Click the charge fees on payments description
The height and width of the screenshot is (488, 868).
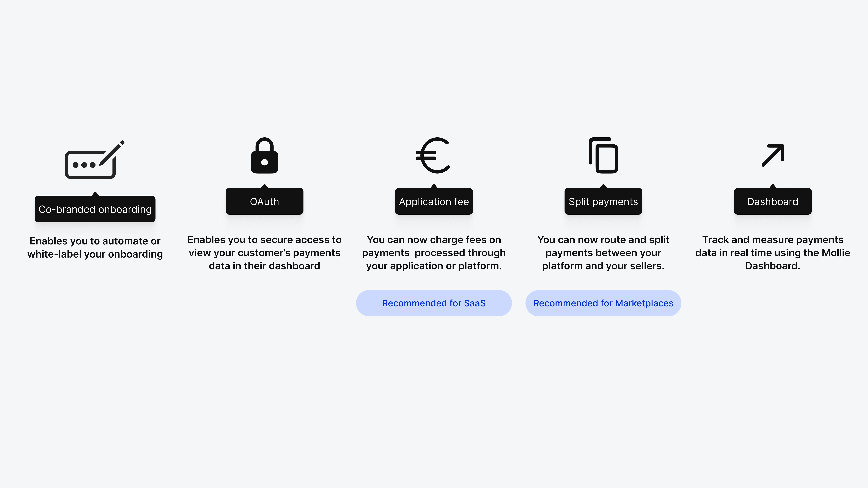click(434, 253)
